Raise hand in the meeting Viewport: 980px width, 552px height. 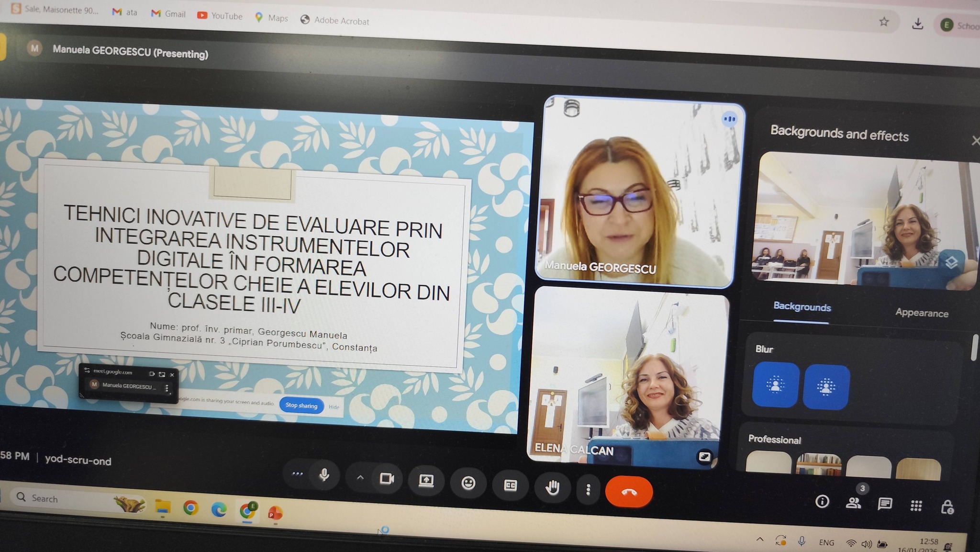pos(552,488)
